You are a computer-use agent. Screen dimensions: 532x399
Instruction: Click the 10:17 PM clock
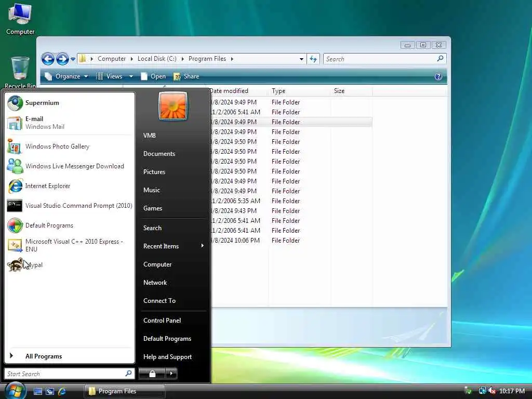coord(512,391)
